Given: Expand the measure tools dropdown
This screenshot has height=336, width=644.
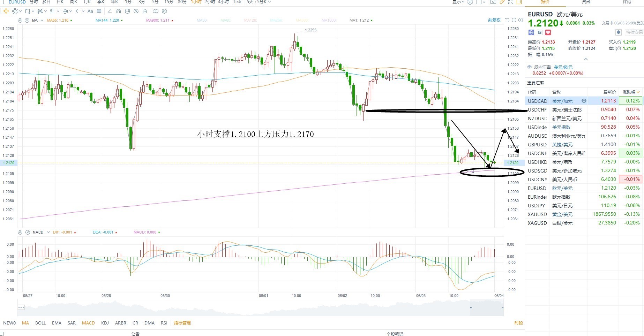Looking at the screenshot, I should point(70,11).
